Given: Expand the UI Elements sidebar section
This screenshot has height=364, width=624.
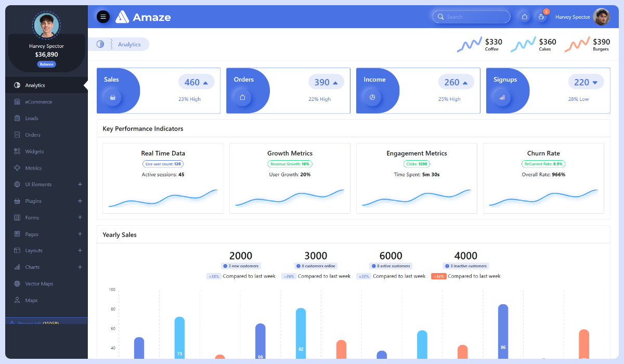Looking at the screenshot, I should pos(80,184).
